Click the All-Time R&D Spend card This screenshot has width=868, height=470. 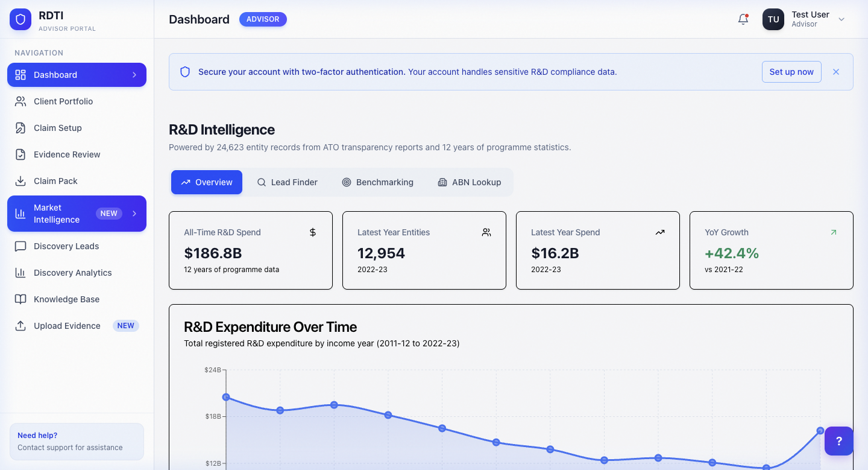pos(251,250)
